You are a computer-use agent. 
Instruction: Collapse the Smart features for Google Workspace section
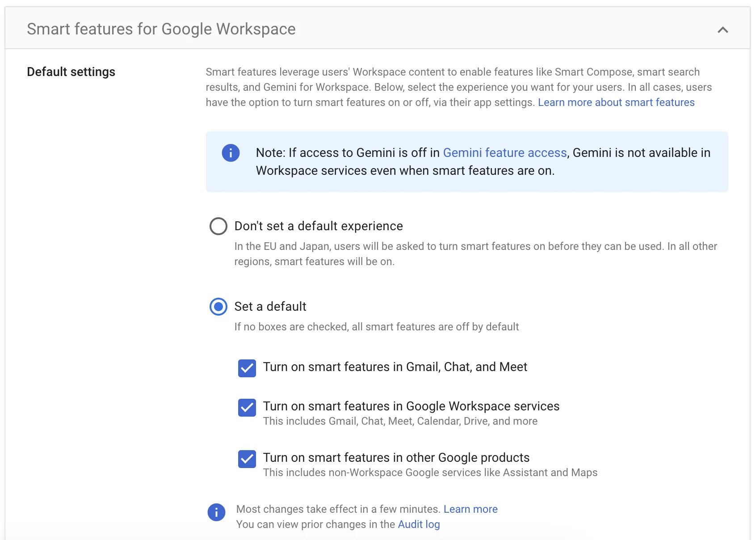coord(722,30)
